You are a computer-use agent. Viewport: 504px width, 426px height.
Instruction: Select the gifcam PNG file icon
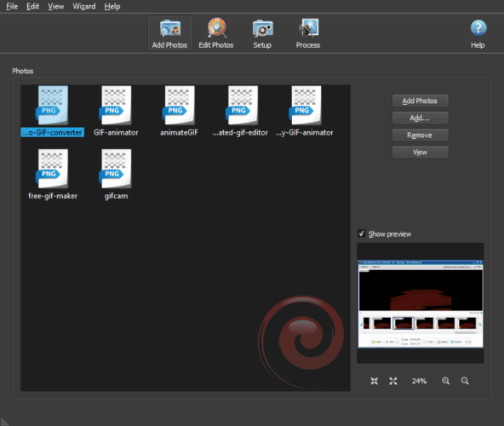(116, 169)
